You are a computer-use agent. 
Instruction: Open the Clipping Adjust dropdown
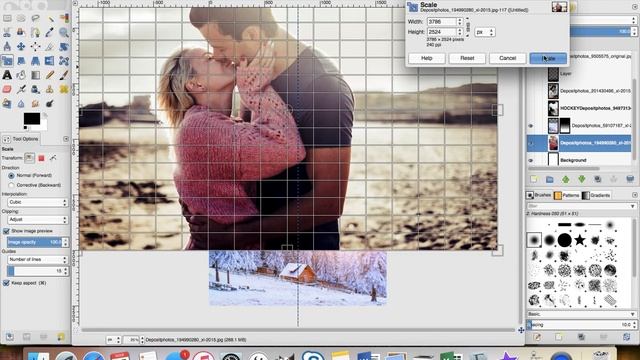[38, 220]
